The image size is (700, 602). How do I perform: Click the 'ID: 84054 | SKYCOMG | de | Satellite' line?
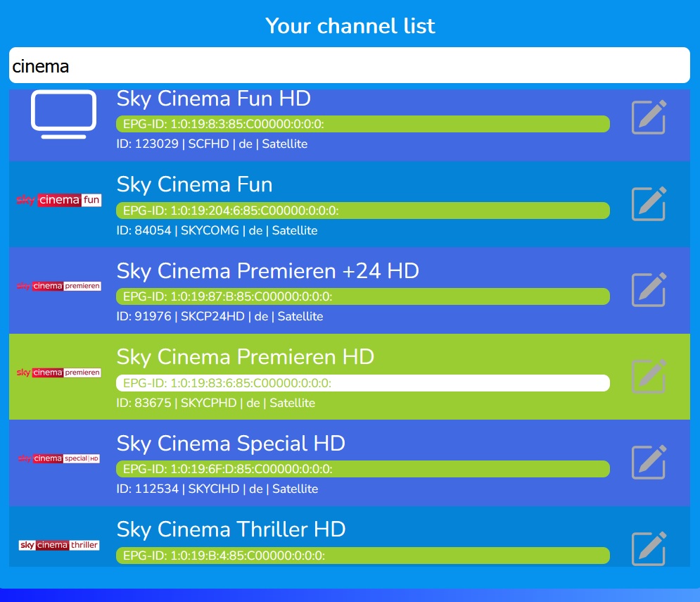[217, 231]
